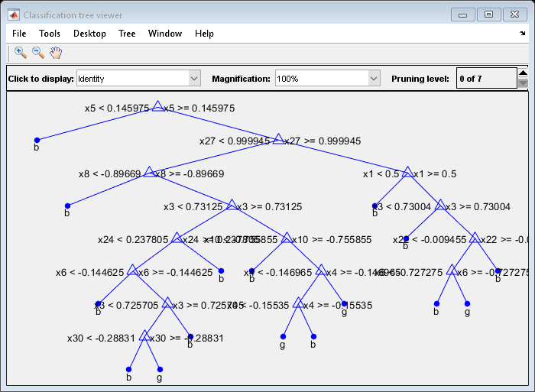This screenshot has height=392, width=535.
Task: Select the Zoom Out tool
Action: 38,53
